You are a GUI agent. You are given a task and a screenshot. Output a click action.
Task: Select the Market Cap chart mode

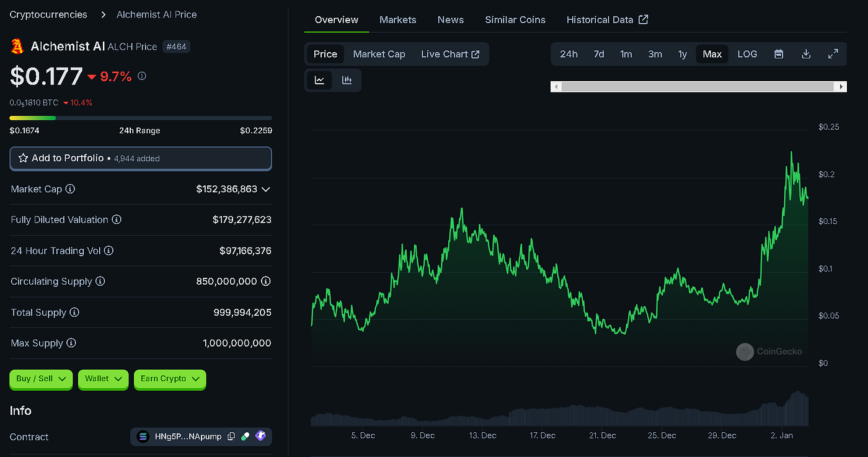point(379,54)
